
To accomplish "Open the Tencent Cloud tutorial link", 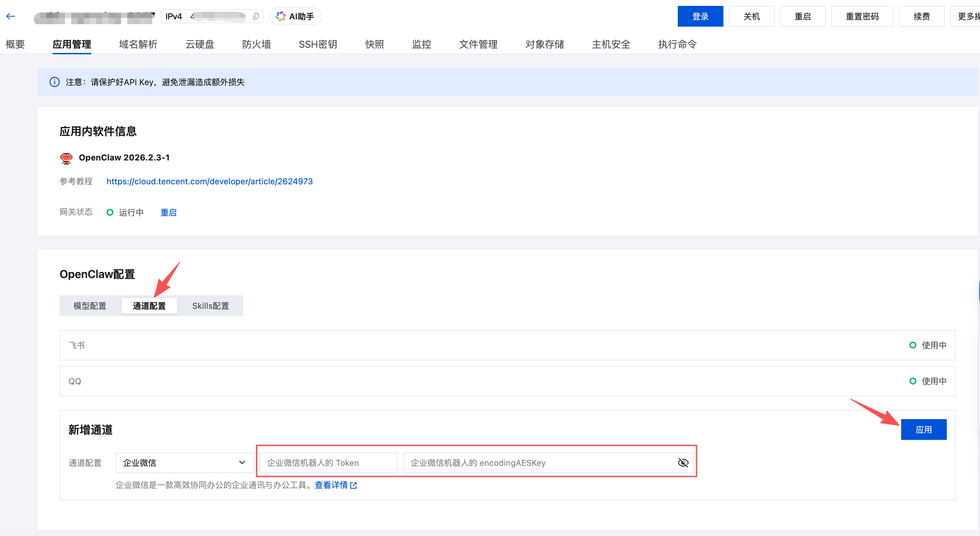I will coord(209,182).
